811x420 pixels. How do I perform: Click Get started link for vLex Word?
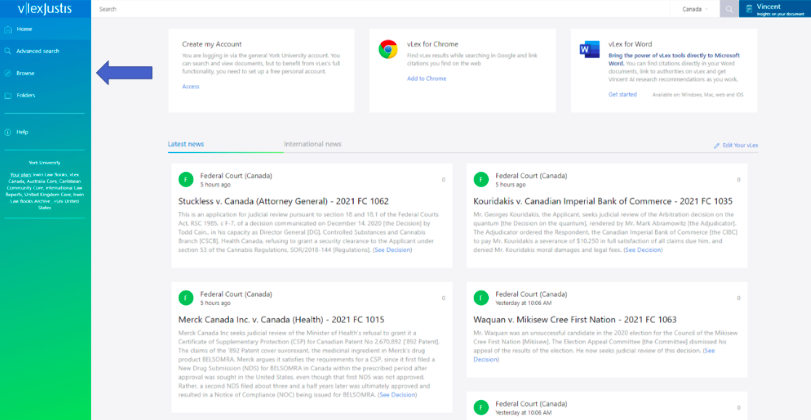(x=622, y=95)
